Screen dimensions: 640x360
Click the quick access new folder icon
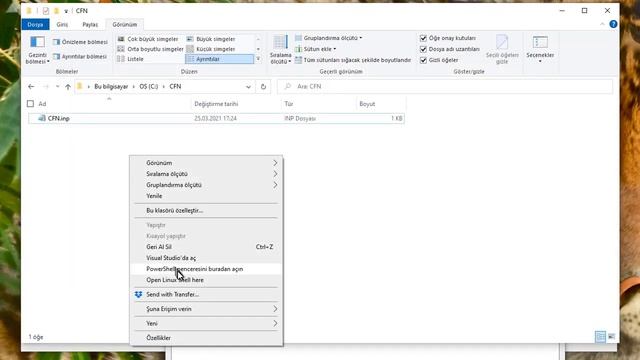(x=56, y=11)
